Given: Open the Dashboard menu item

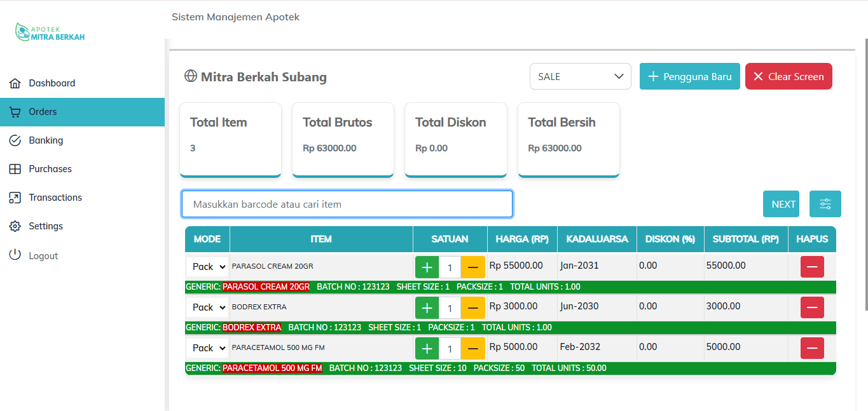Looking at the screenshot, I should (x=52, y=83).
